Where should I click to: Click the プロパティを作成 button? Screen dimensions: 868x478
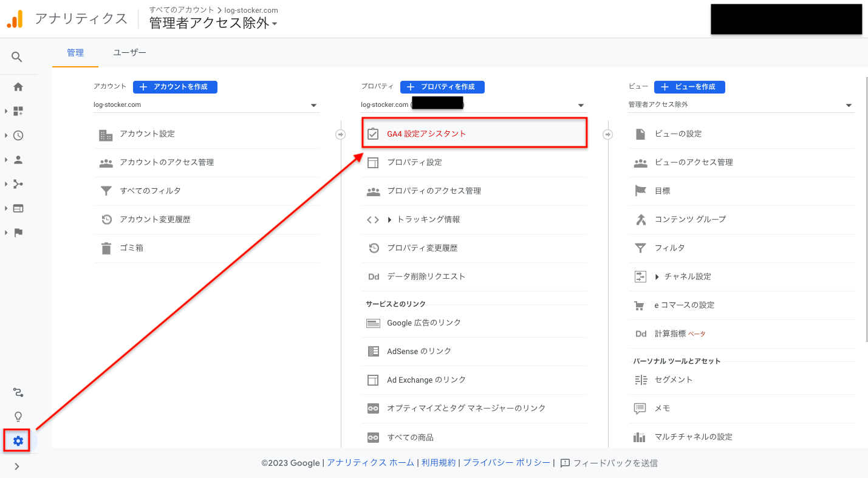pyautogui.click(x=442, y=87)
